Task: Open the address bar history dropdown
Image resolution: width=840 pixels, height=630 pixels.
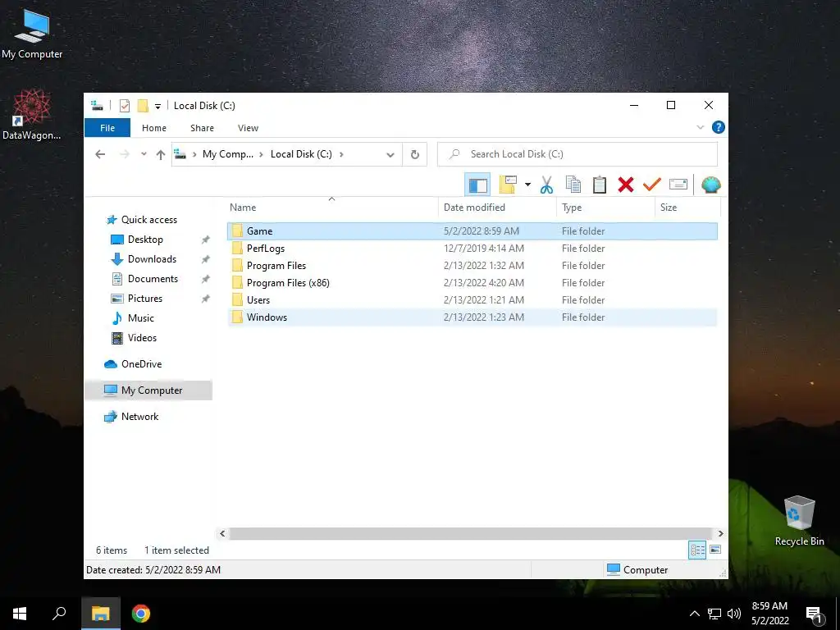Action: 390,155
